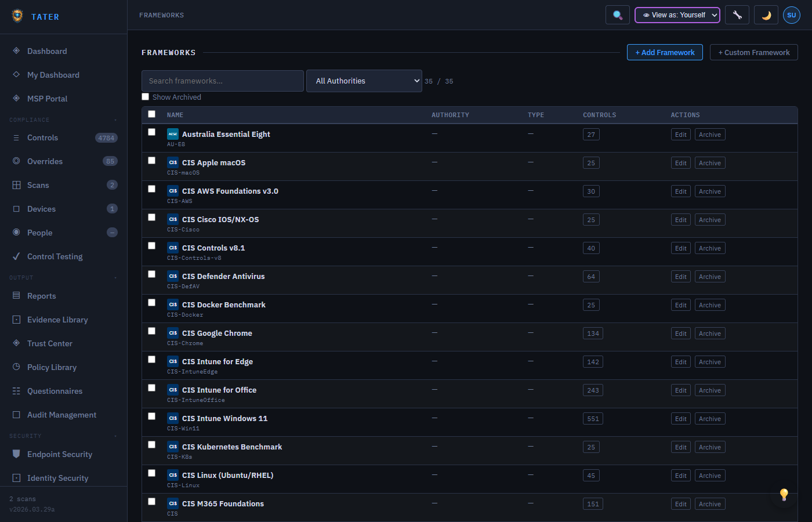Click the Questionnaires icon
The height and width of the screenshot is (522, 812).
coord(16,391)
